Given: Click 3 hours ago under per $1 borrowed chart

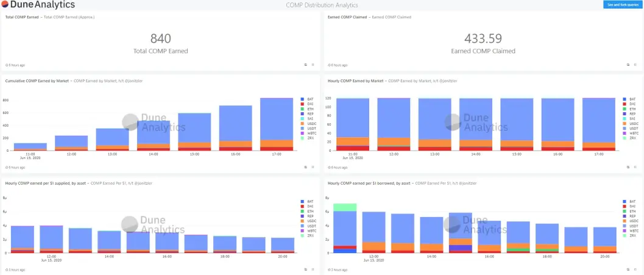Looking at the screenshot, I should 338,270.
